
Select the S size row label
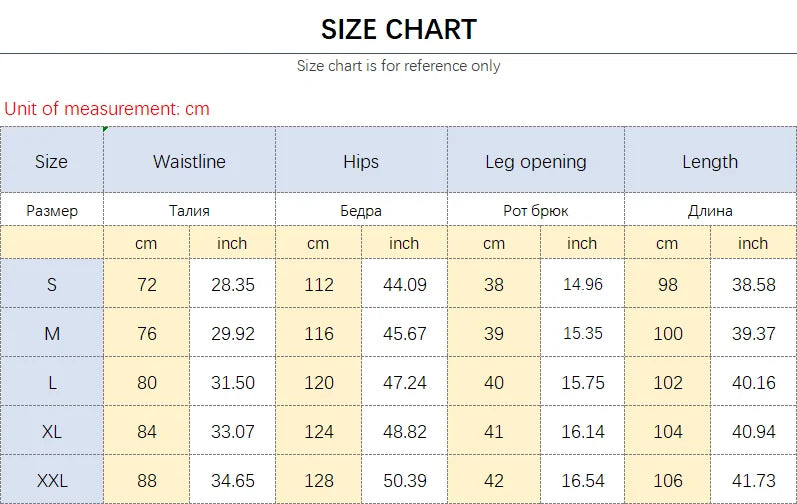coord(51,284)
